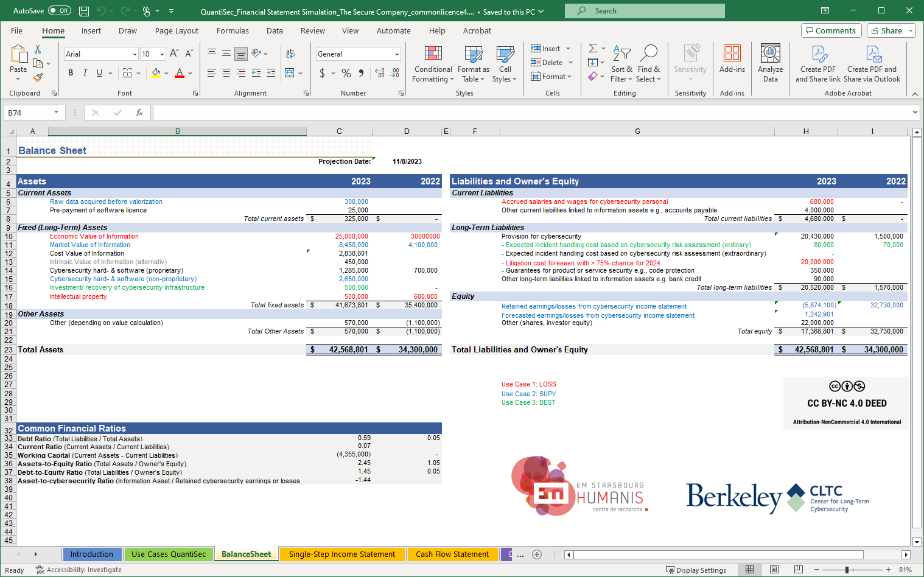Click the Wrap Text icon
This screenshot has height=577, width=924.
coord(290,54)
